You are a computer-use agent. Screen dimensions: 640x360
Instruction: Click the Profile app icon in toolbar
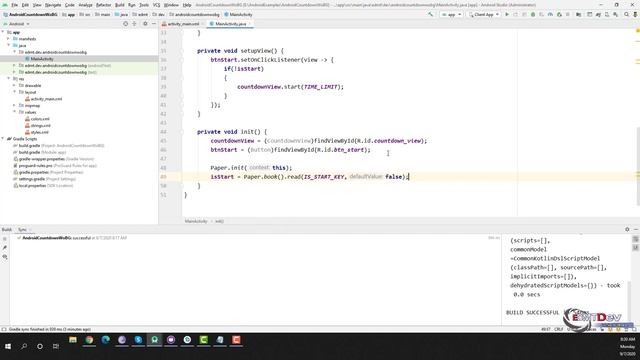point(550,14)
